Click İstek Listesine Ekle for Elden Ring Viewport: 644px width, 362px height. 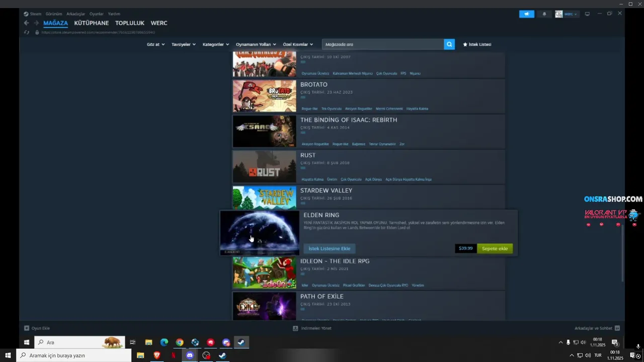[330, 248]
